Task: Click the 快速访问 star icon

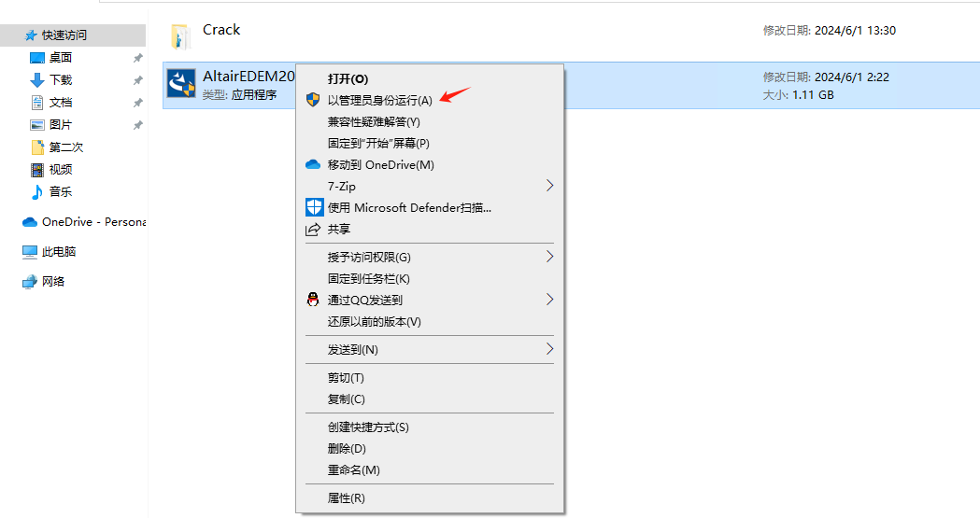Action: (x=31, y=35)
